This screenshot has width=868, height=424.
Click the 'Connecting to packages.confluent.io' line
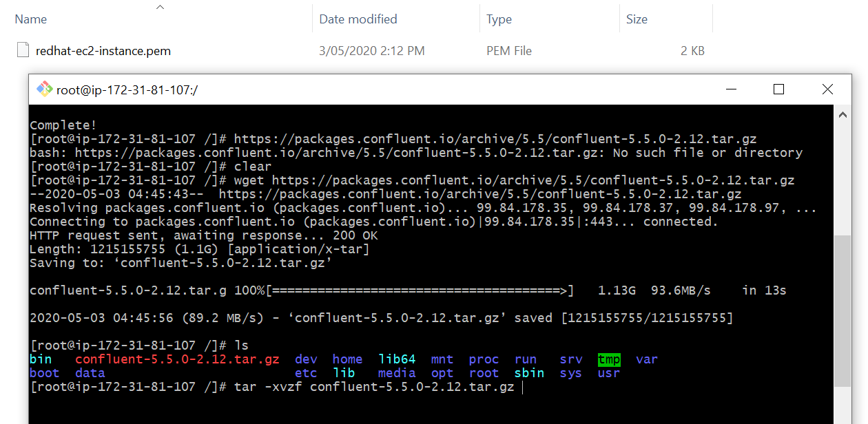(374, 222)
